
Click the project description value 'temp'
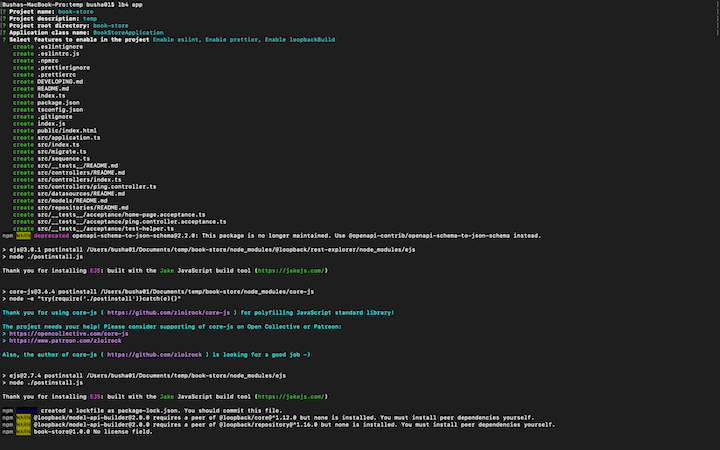point(90,18)
